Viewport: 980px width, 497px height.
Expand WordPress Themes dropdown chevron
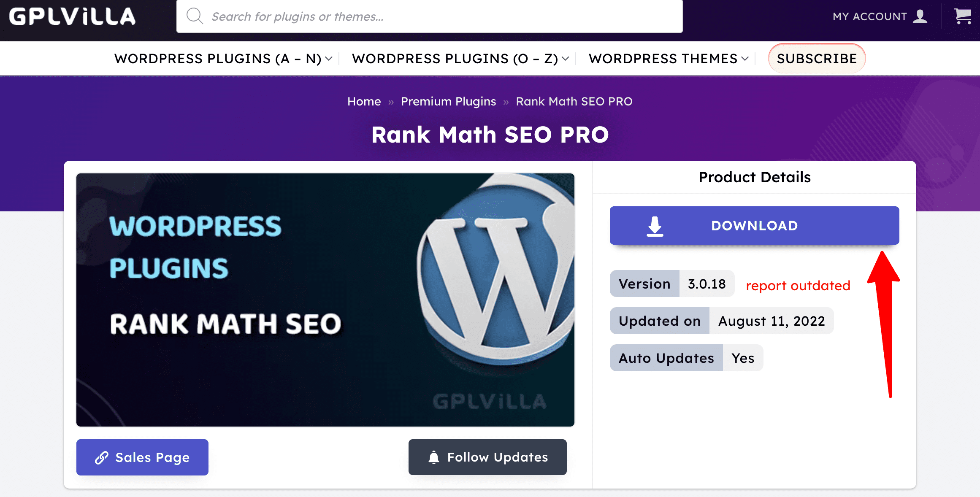[x=745, y=59]
